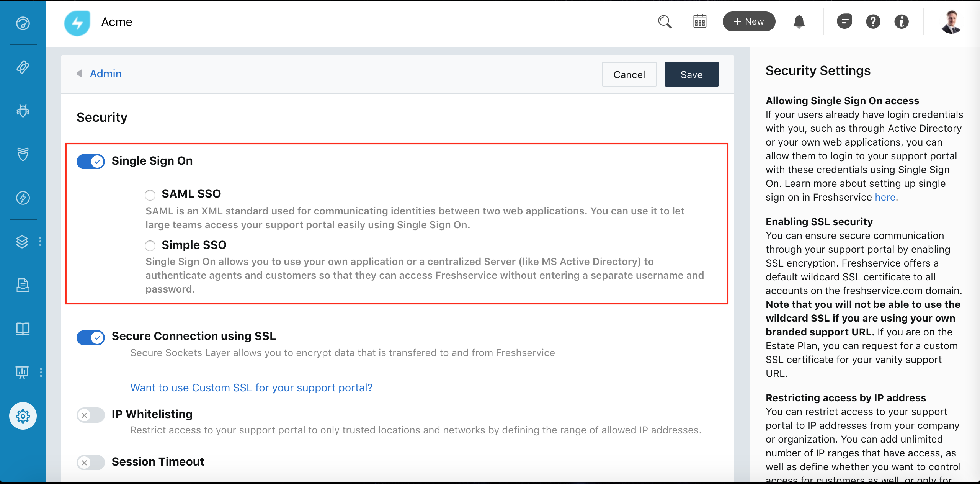Expand the Reports submenu dots

tap(41, 372)
